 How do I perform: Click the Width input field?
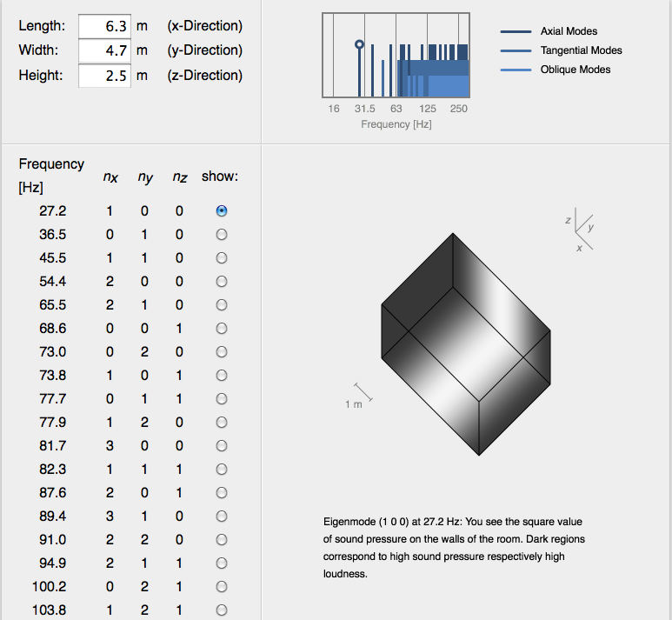click(104, 50)
